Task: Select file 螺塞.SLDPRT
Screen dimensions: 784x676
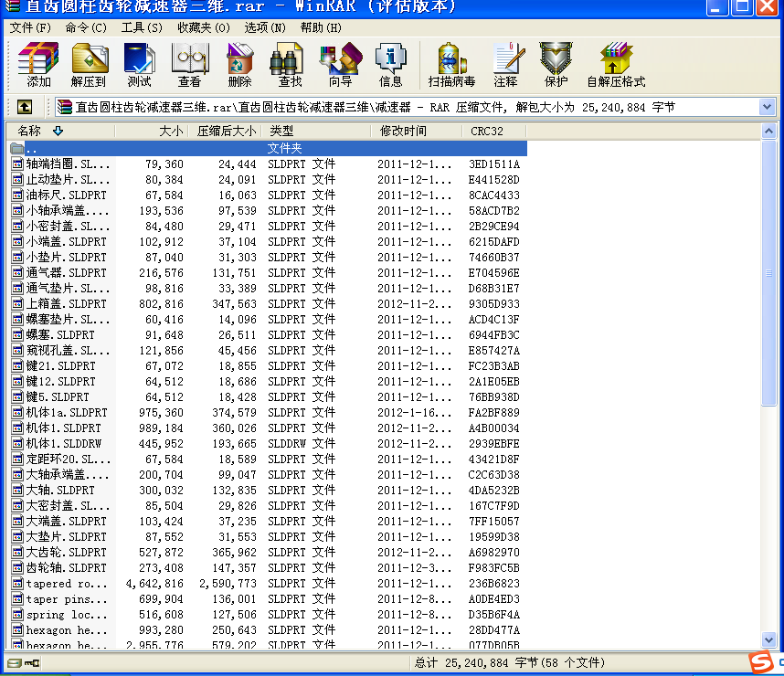Action: coord(60,334)
